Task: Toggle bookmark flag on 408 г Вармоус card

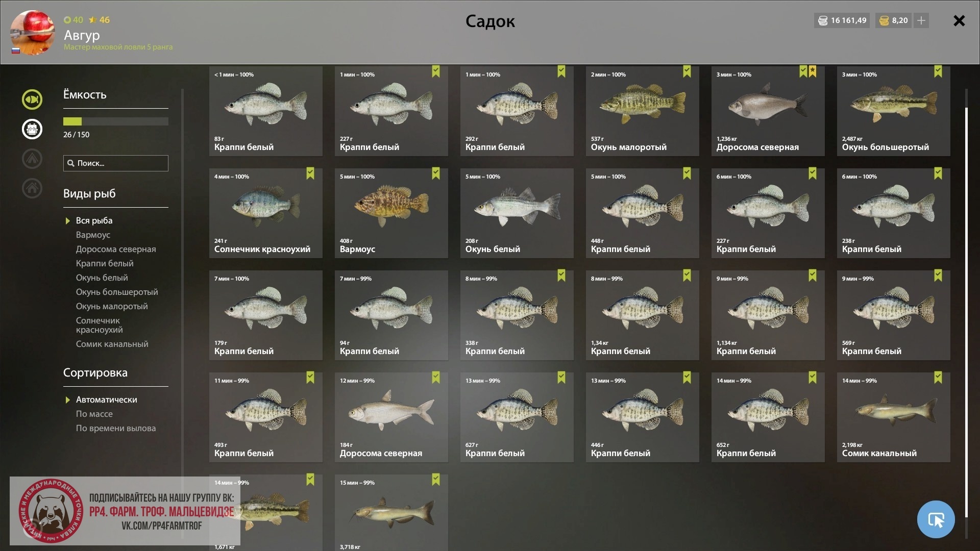Action: (x=436, y=173)
